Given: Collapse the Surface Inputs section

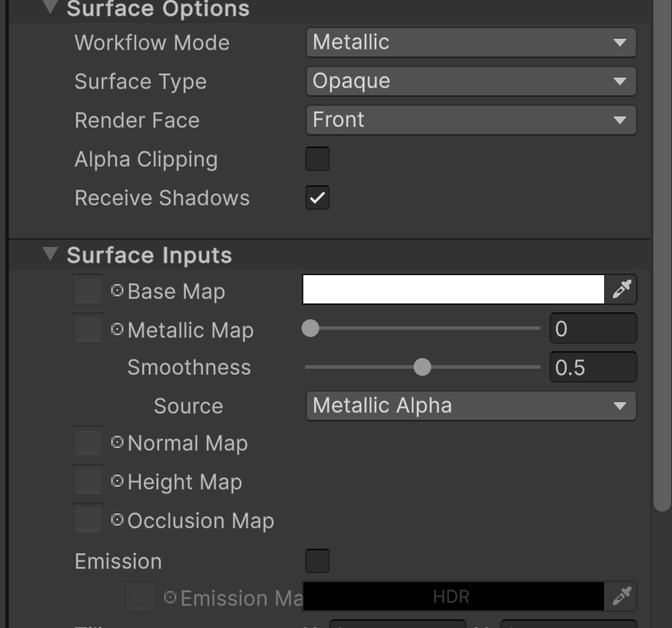Looking at the screenshot, I should [50, 254].
